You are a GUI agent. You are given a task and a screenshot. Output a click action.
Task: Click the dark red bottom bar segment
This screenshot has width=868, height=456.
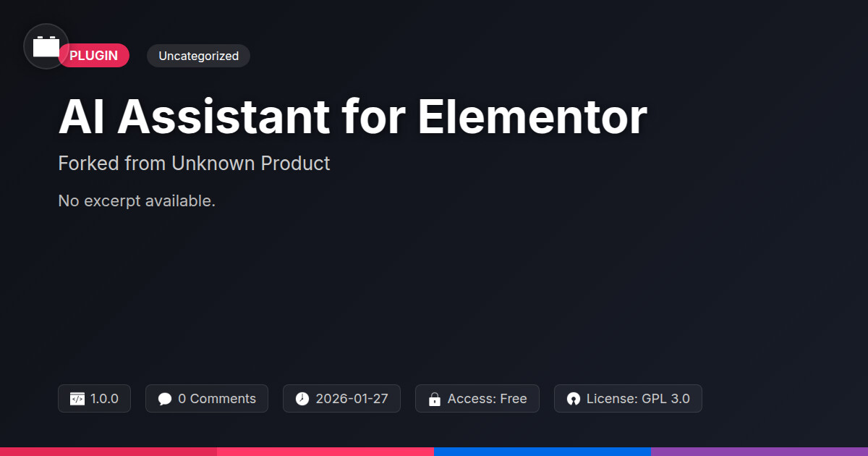pos(109,451)
